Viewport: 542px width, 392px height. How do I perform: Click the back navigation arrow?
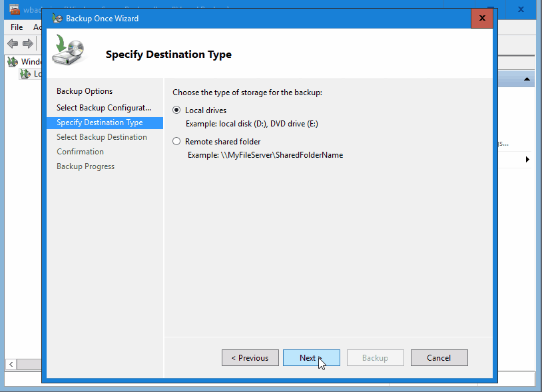pos(11,43)
